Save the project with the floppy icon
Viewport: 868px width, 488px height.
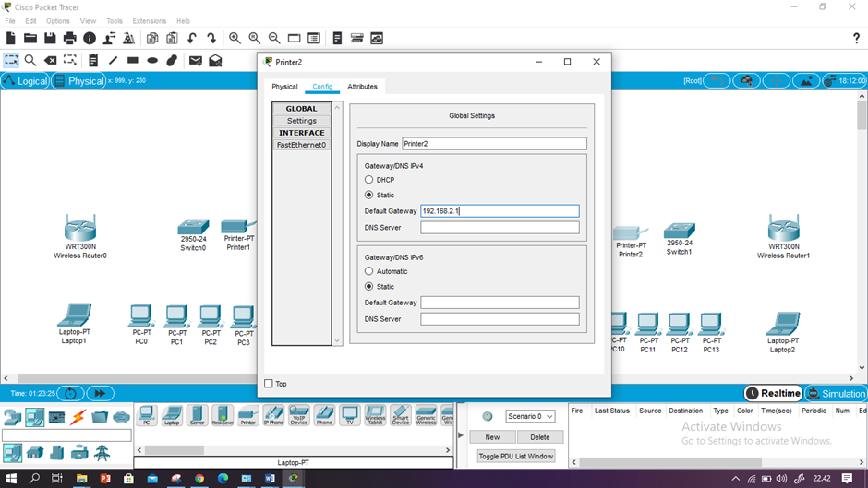(x=50, y=38)
